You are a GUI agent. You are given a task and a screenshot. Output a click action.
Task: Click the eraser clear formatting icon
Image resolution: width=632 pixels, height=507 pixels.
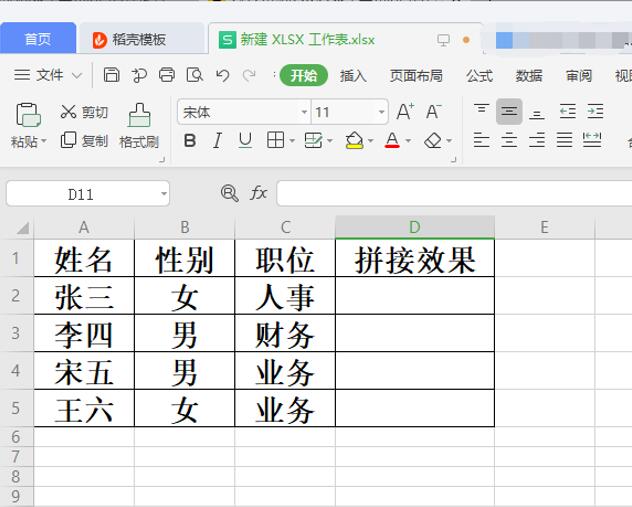[x=433, y=141]
